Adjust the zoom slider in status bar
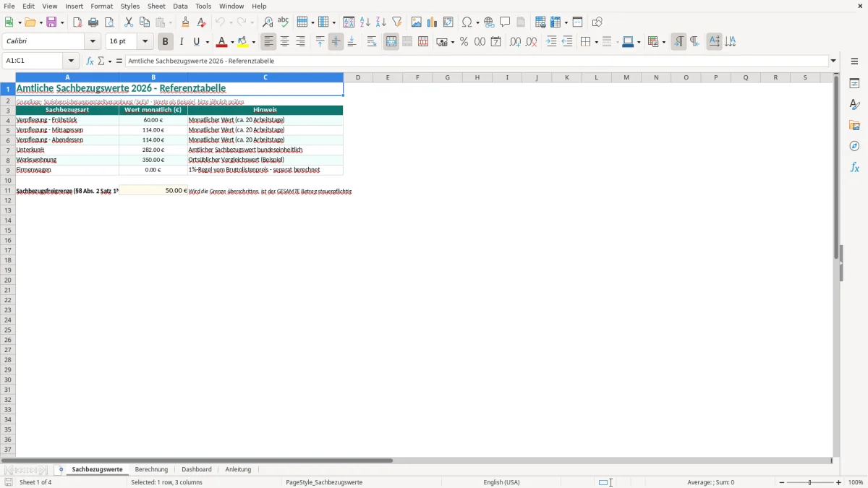Image resolution: width=868 pixels, height=488 pixels. [810, 482]
